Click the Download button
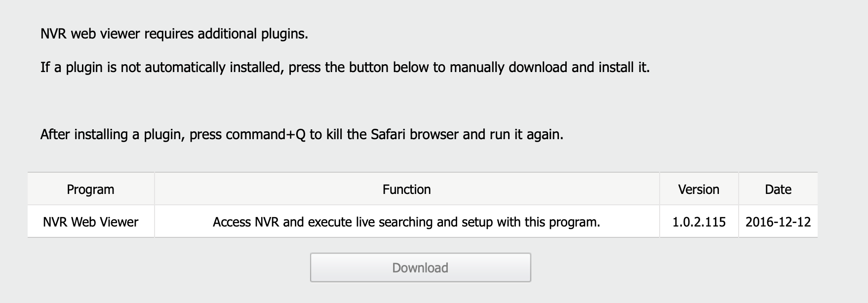This screenshot has width=868, height=303. tap(420, 267)
